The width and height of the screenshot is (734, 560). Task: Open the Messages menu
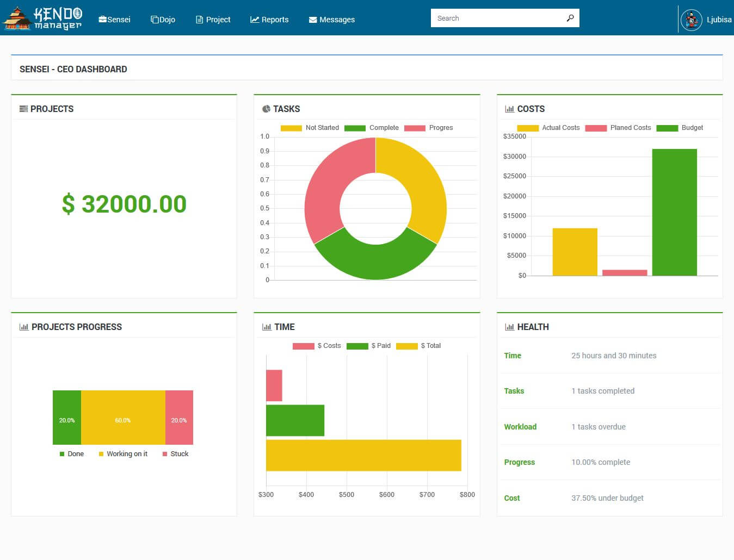click(x=332, y=20)
